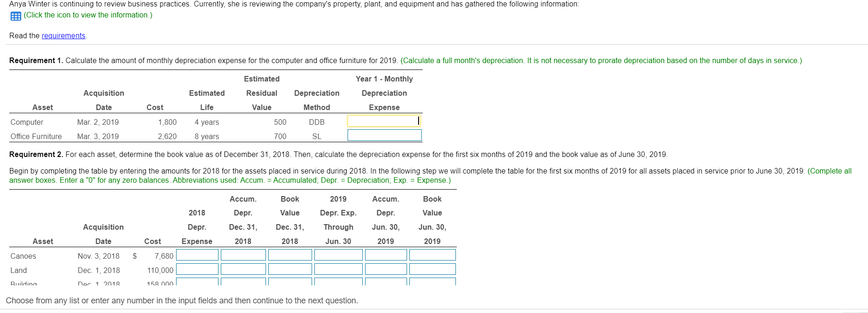This screenshot has width=868, height=313.
Task: Click Office Furniture's monthly depreciation expense input field
Action: (384, 135)
